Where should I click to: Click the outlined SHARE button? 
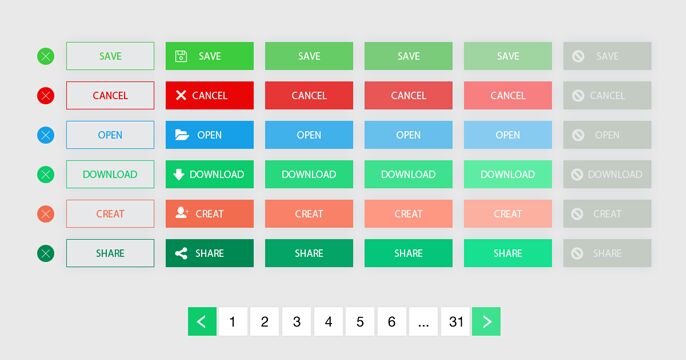pyautogui.click(x=110, y=253)
